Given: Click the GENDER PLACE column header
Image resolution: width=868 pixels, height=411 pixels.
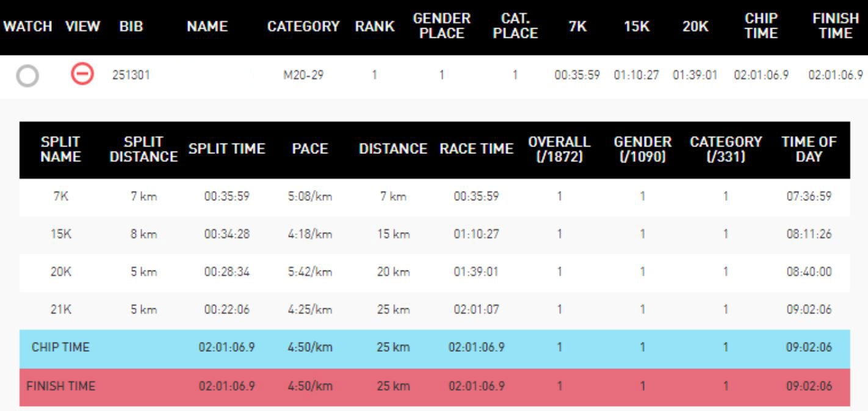Looking at the screenshot, I should (442, 27).
